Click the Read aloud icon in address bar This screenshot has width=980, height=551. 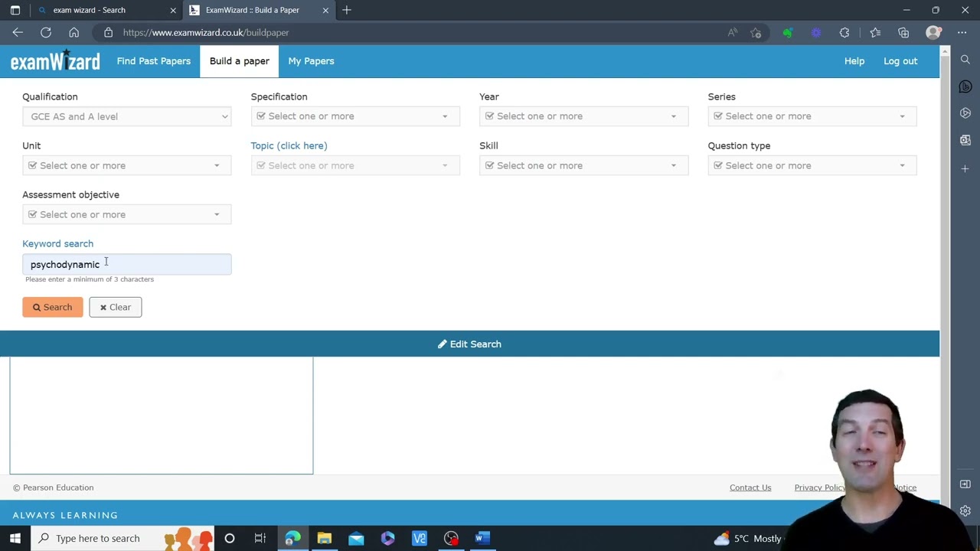733,33
